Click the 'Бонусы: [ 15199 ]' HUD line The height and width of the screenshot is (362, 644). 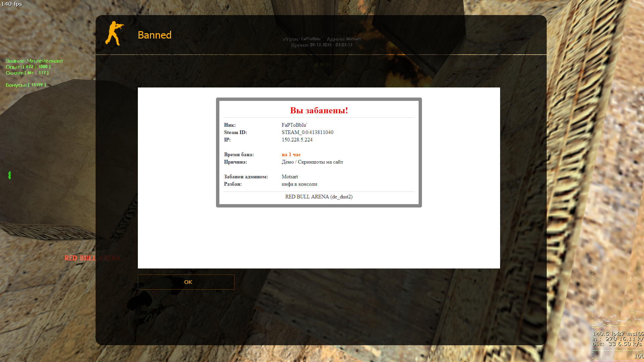point(25,85)
